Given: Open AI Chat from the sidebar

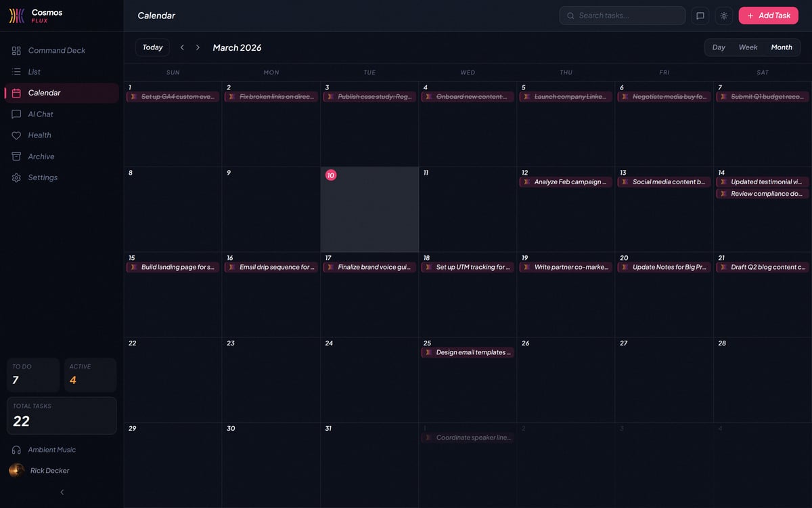Looking at the screenshot, I should click(43, 114).
